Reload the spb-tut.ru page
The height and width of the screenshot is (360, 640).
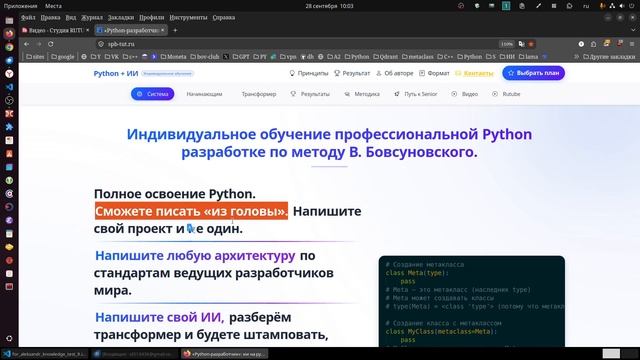51,44
